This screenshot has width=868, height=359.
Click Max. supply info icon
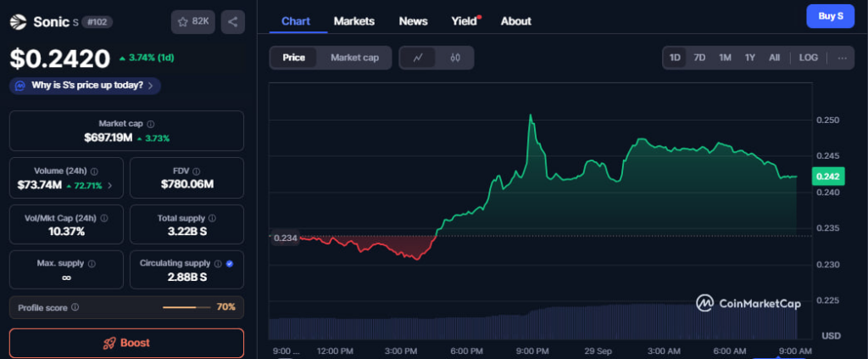pyautogui.click(x=92, y=264)
